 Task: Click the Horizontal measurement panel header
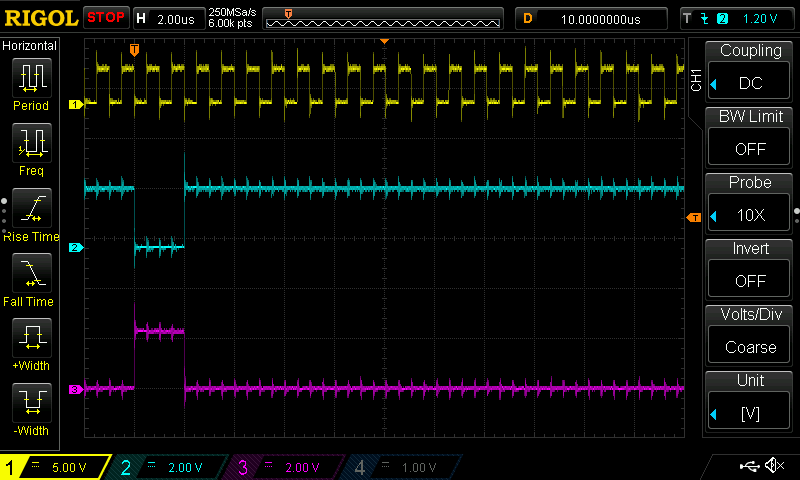pyautogui.click(x=29, y=46)
